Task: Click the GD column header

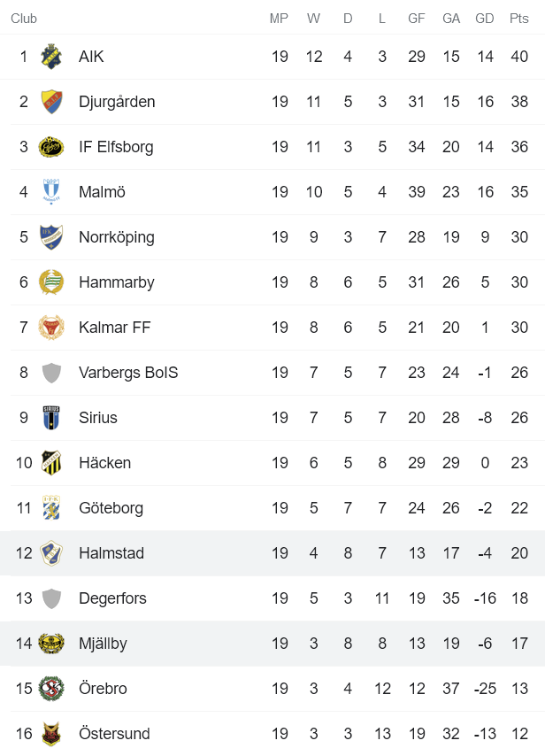Action: coord(485,19)
